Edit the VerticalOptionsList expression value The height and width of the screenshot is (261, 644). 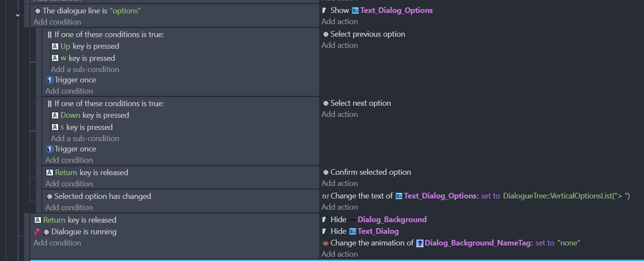pyautogui.click(x=567, y=196)
